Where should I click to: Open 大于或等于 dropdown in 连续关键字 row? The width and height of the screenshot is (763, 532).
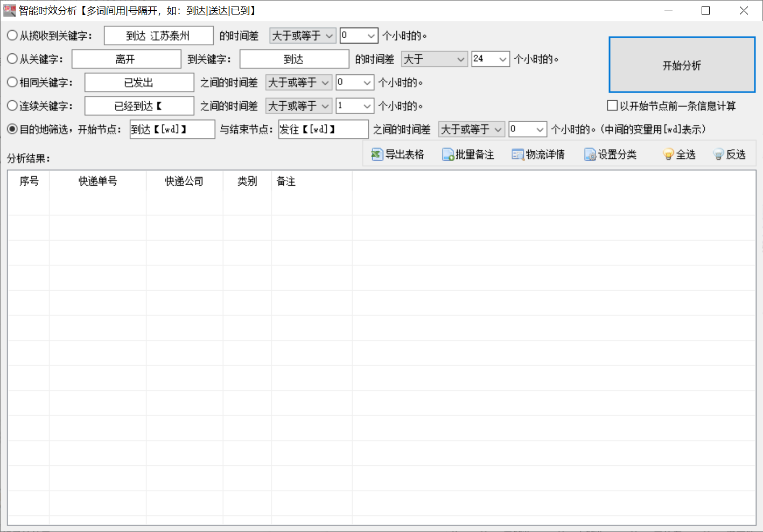[299, 106]
